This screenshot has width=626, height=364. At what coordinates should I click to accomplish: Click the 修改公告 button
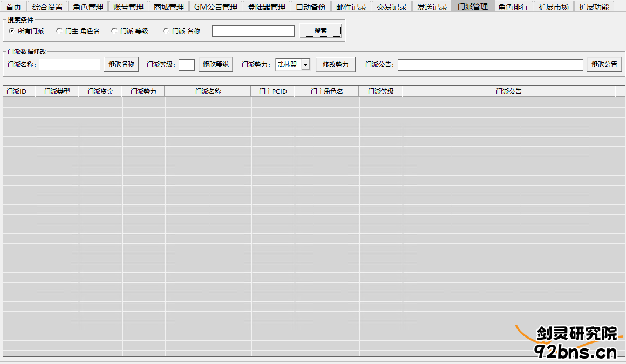[x=604, y=64]
